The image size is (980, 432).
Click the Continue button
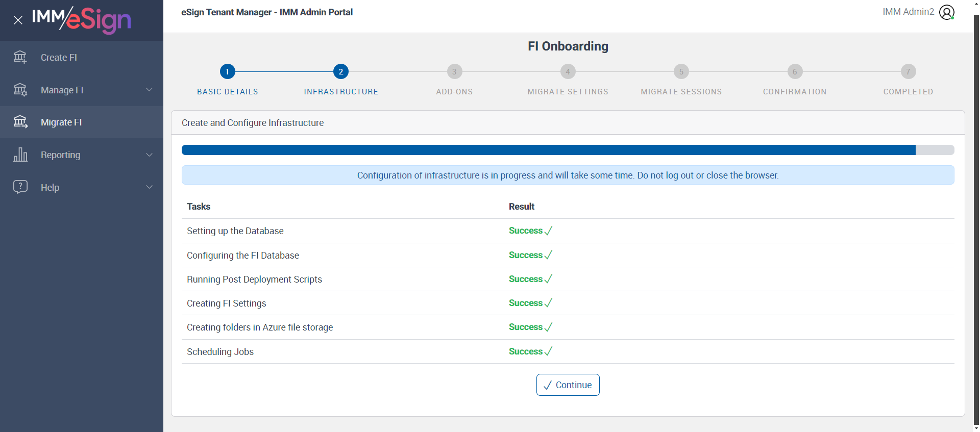click(568, 385)
